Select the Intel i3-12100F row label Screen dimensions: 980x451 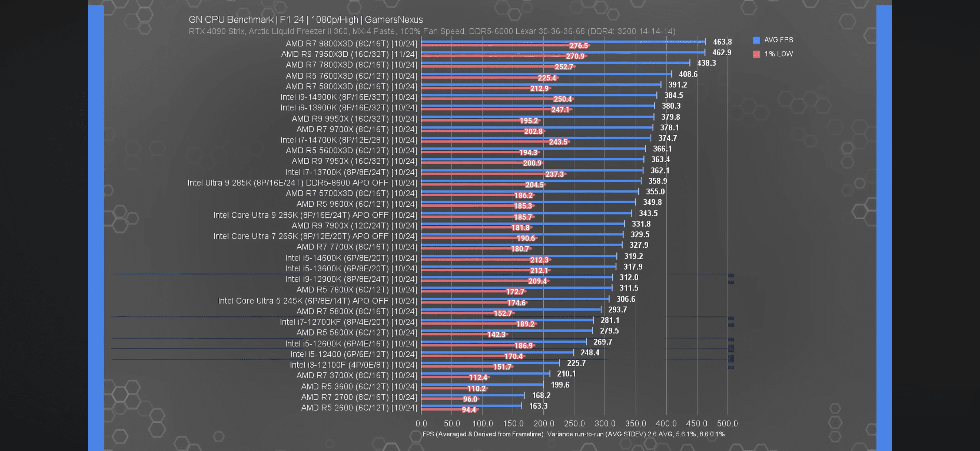[x=353, y=365]
